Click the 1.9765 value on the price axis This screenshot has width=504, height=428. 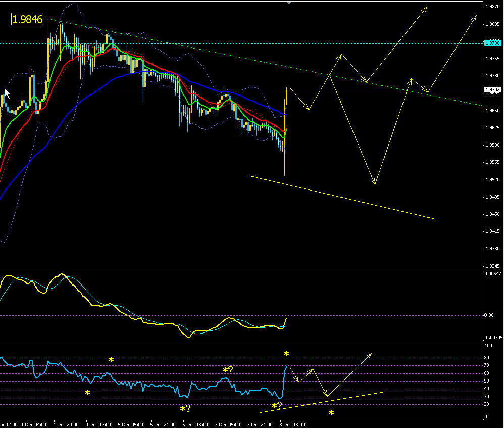pos(493,59)
